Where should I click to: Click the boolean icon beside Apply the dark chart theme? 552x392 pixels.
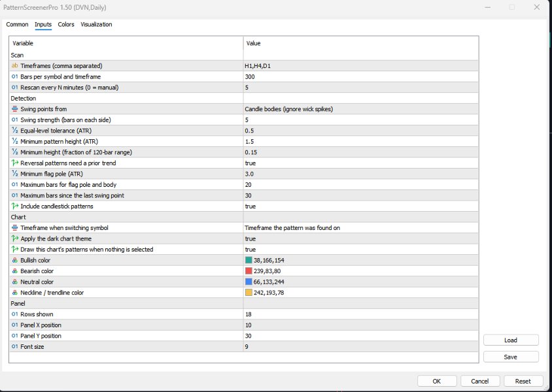pos(14,238)
